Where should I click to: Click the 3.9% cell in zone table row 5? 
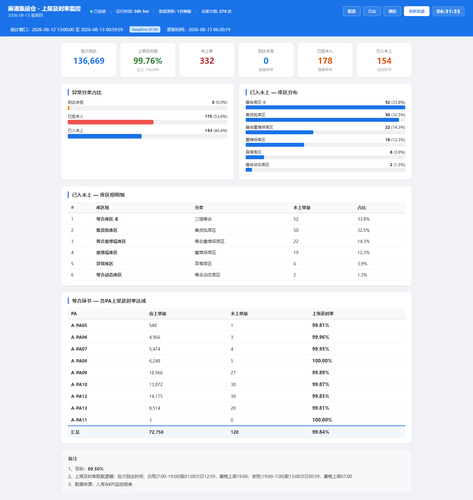pos(362,264)
